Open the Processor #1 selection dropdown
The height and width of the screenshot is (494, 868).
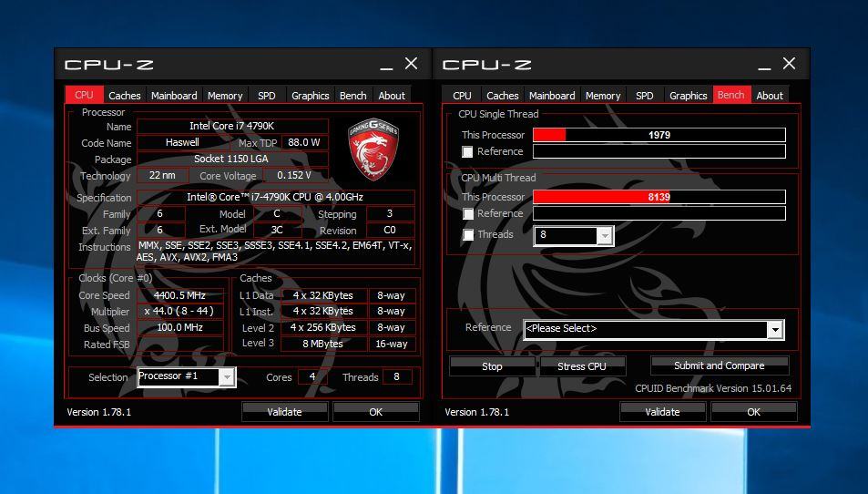point(227,377)
